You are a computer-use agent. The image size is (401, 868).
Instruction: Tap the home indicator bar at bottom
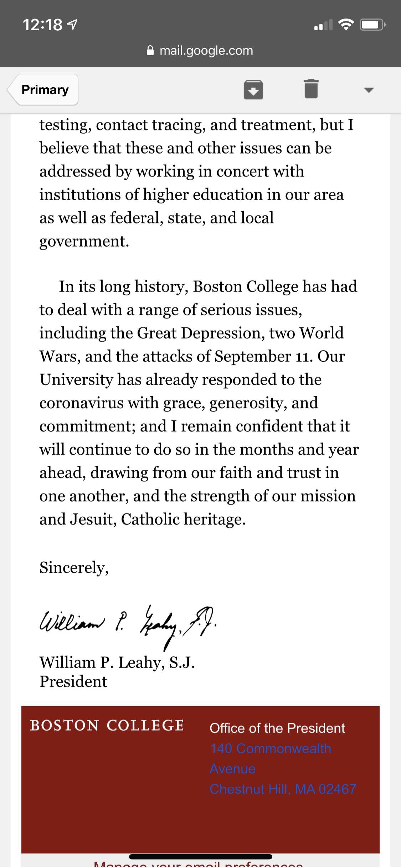point(200,857)
